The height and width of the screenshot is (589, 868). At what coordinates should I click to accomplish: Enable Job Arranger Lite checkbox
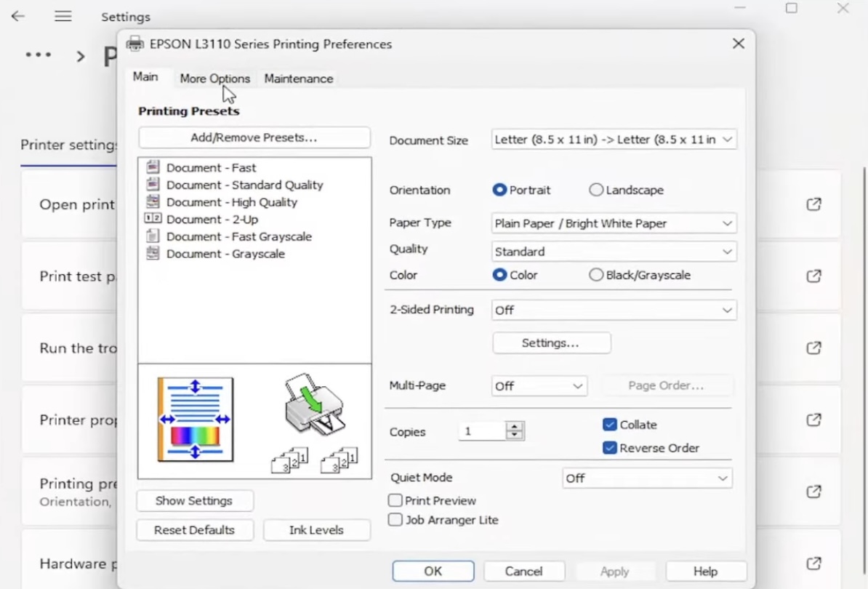[x=395, y=520]
